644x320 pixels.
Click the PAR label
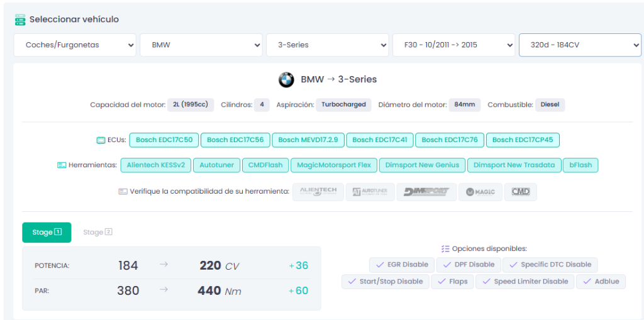[42, 291]
